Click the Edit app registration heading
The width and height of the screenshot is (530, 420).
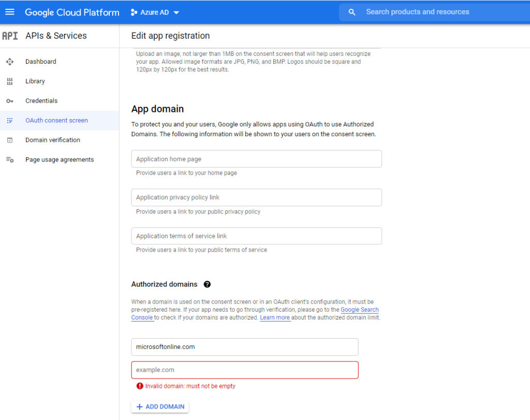pyautogui.click(x=170, y=36)
